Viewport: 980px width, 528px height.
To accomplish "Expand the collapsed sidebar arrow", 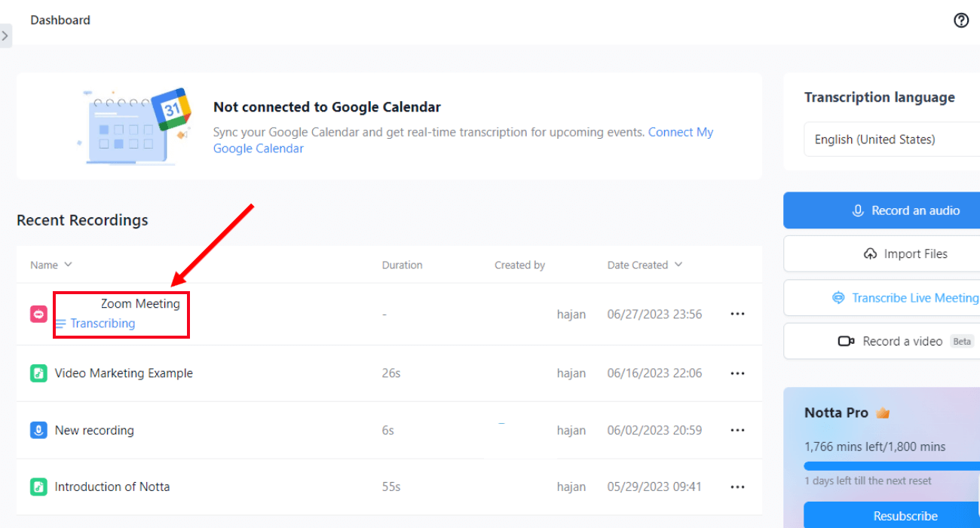I will (x=5, y=35).
